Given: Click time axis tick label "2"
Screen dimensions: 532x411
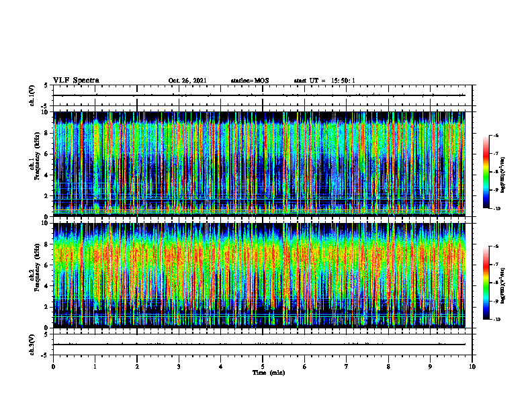Looking at the screenshot, I should coord(137,367).
